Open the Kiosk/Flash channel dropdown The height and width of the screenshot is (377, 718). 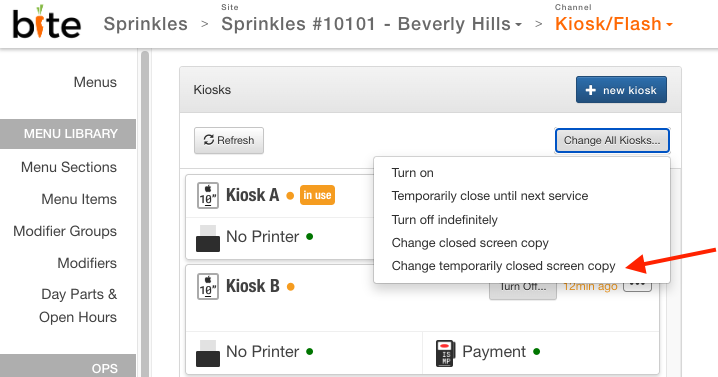(x=614, y=24)
